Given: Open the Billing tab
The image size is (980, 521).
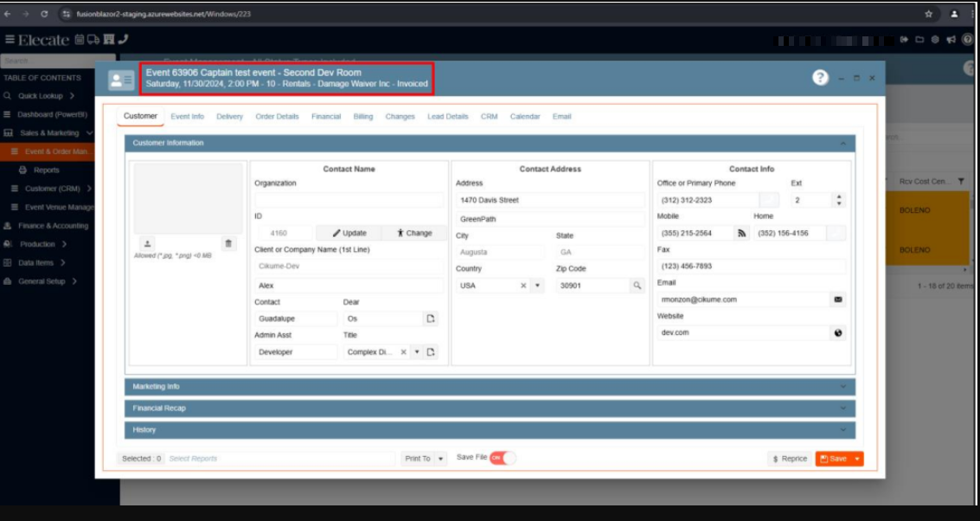Looking at the screenshot, I should pos(363,117).
